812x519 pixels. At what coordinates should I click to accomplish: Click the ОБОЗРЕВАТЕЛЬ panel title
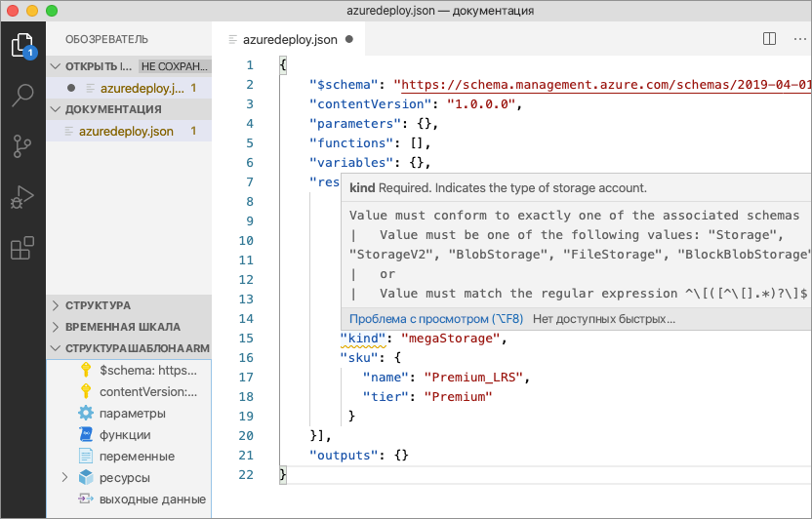pyautogui.click(x=106, y=39)
